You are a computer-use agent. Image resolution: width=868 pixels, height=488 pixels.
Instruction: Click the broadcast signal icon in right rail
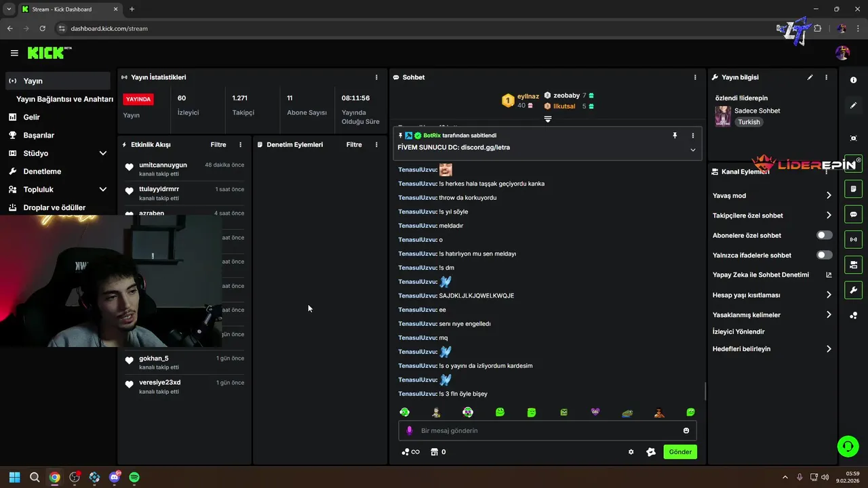pos(853,239)
